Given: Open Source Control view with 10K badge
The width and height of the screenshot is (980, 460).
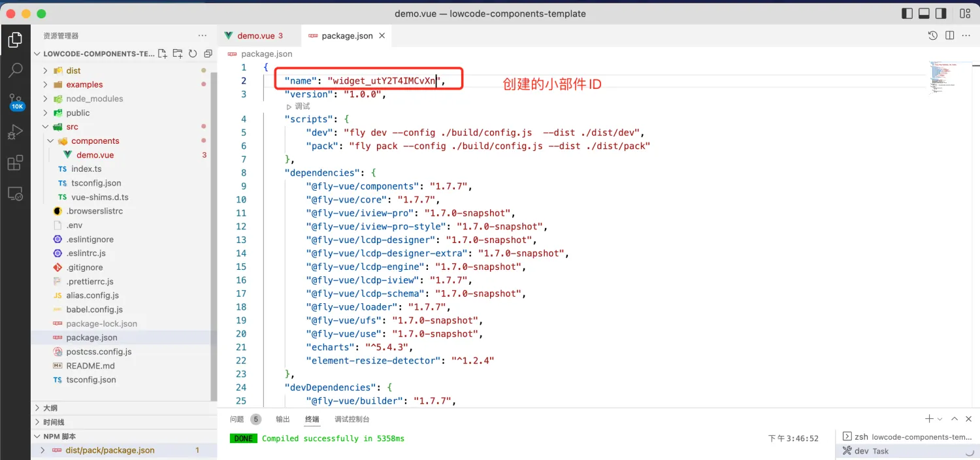Looking at the screenshot, I should pyautogui.click(x=15, y=101).
